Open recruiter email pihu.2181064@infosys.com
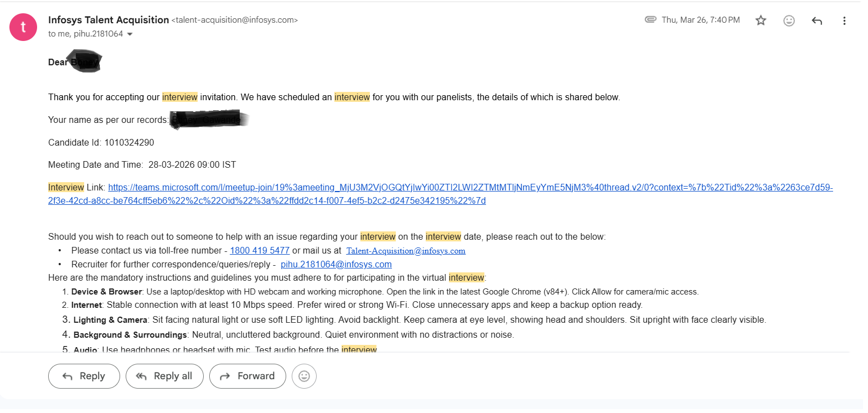 click(x=336, y=264)
